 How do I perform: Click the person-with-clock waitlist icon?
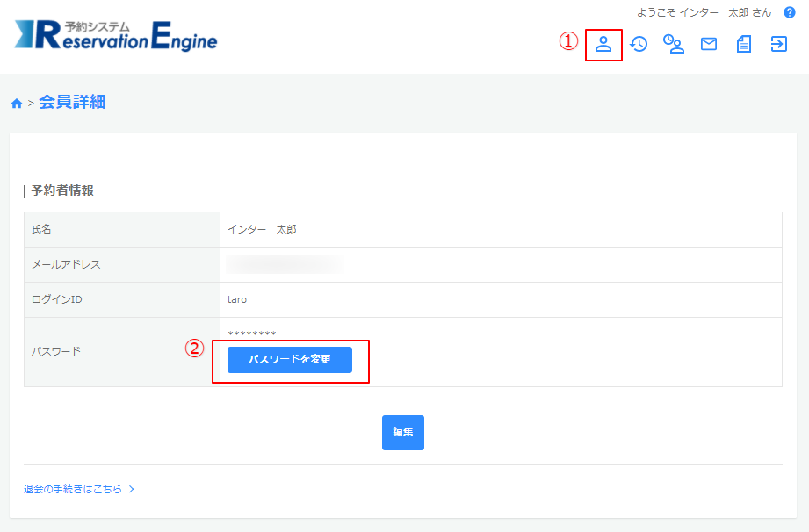click(674, 44)
